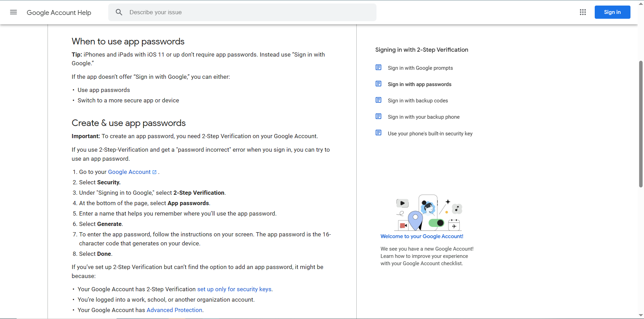The height and width of the screenshot is (319, 644).
Task: Click article icon beside app passwords
Action: click(379, 84)
